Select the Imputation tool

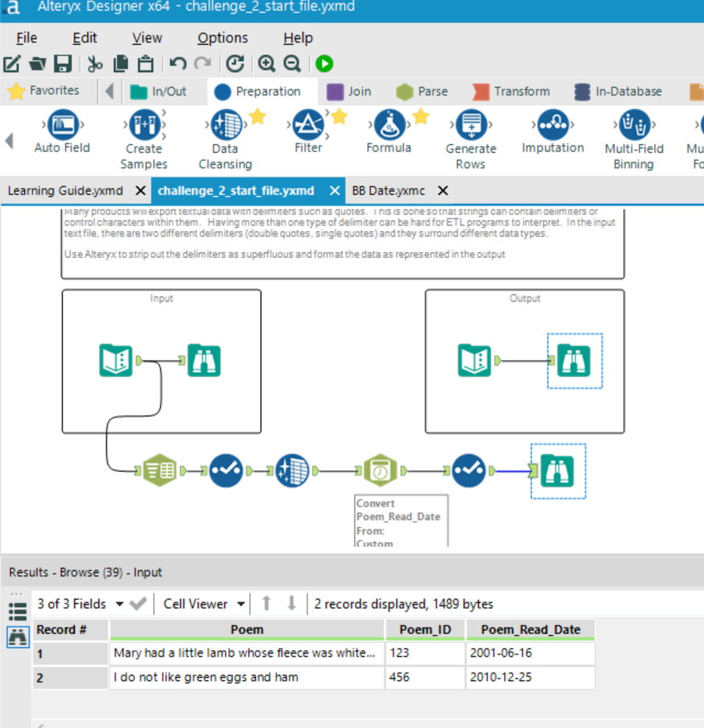(x=552, y=132)
